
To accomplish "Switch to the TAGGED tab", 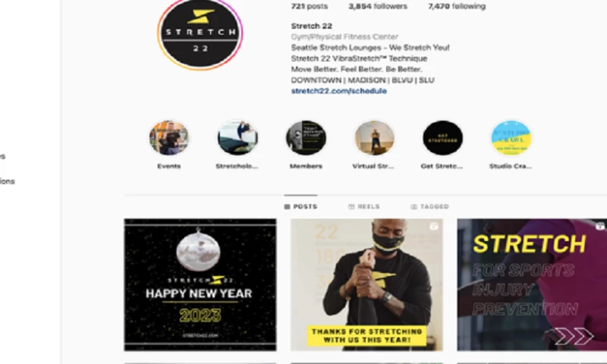I will [429, 207].
